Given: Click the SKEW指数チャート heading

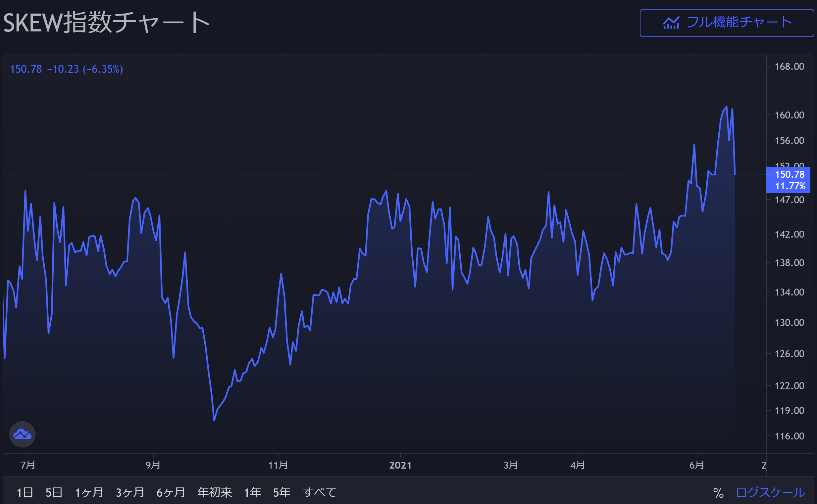Looking at the screenshot, I should [106, 22].
